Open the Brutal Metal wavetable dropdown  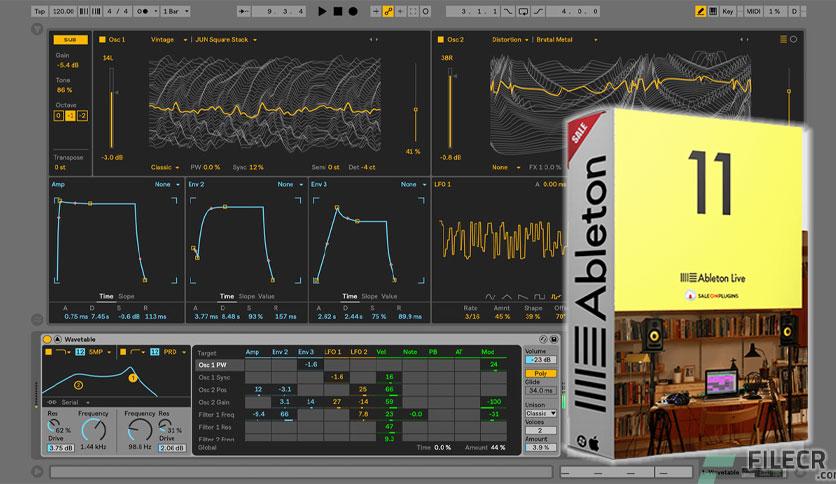(567, 39)
